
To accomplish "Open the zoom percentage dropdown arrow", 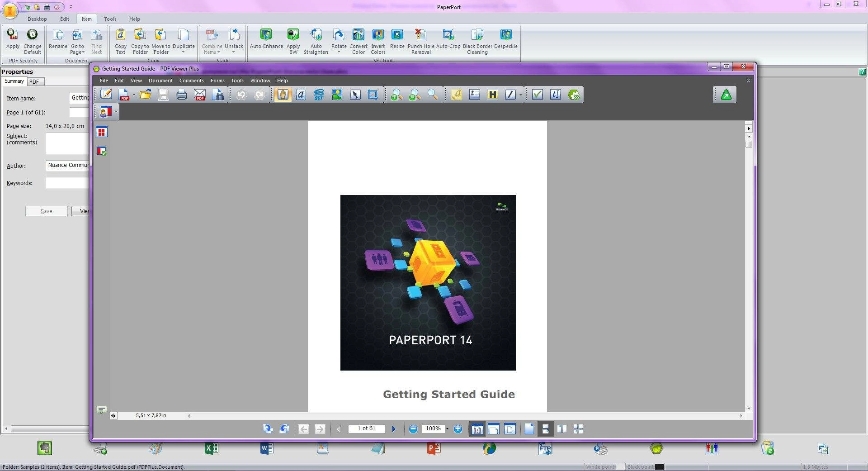I will pos(447,429).
